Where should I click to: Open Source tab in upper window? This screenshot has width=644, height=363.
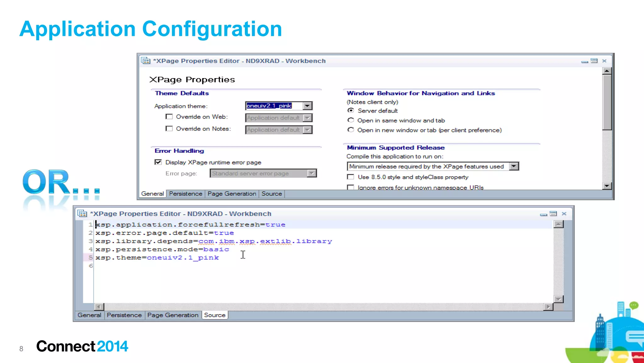(272, 194)
